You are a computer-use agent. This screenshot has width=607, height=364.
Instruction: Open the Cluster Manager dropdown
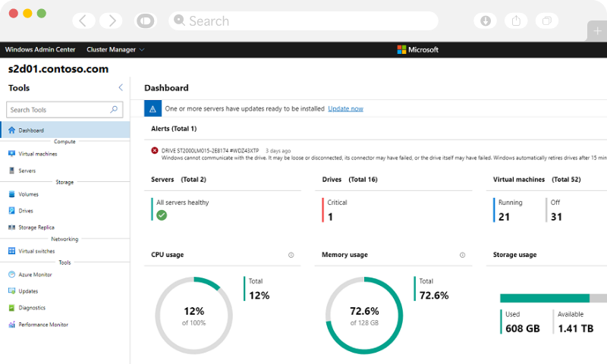pos(115,49)
